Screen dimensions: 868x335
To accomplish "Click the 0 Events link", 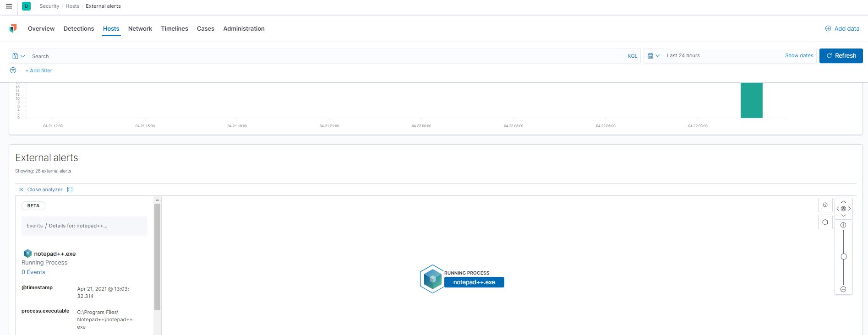I will point(33,272).
